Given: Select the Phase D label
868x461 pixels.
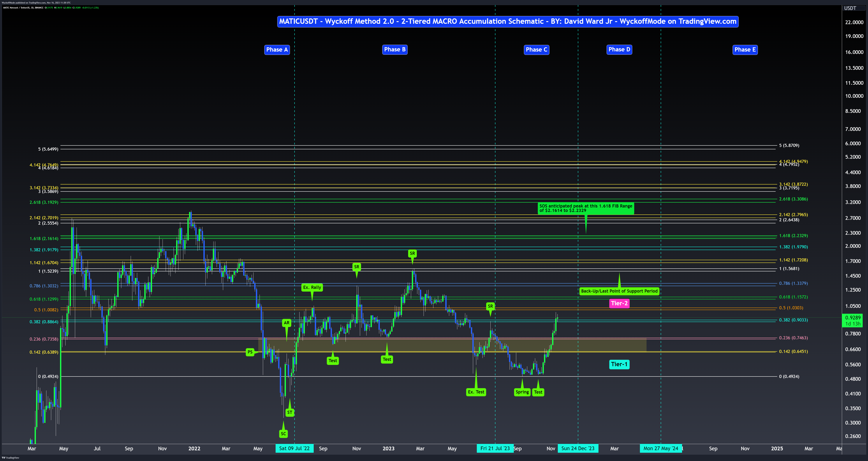Looking at the screenshot, I should coord(619,50).
